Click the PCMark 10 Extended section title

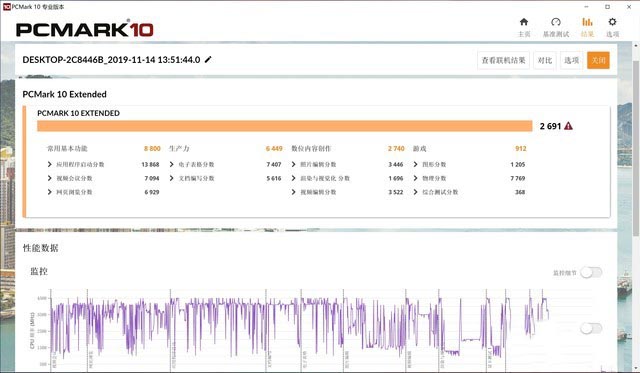(x=64, y=94)
